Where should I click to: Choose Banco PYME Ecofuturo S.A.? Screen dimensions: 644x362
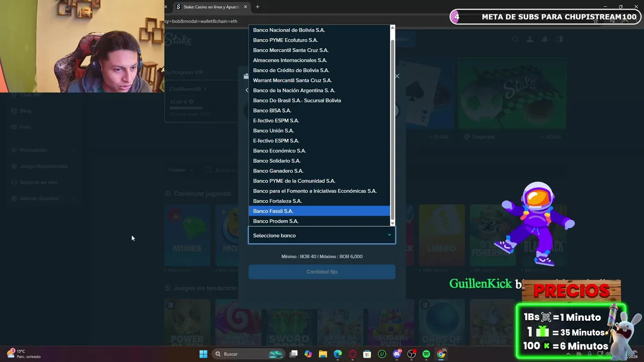(x=319, y=40)
